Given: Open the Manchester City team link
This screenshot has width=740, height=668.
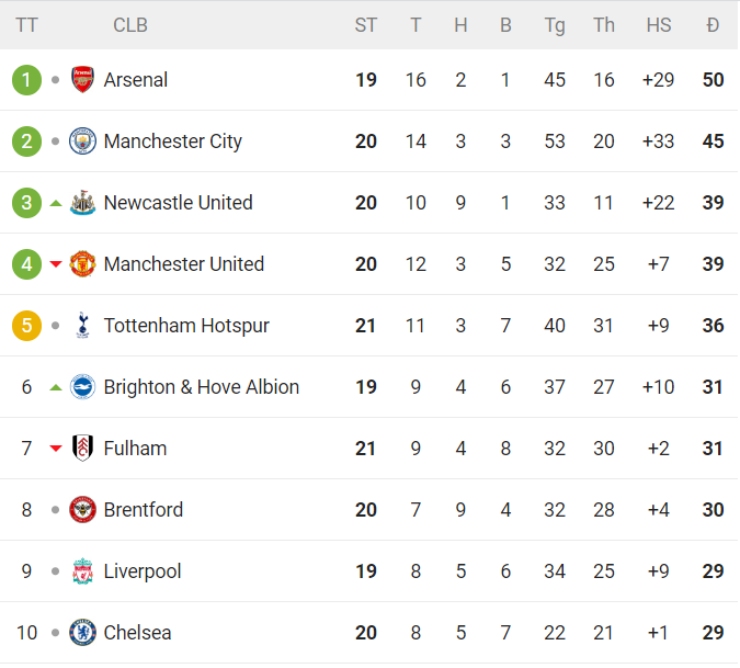Looking at the screenshot, I should [x=173, y=141].
